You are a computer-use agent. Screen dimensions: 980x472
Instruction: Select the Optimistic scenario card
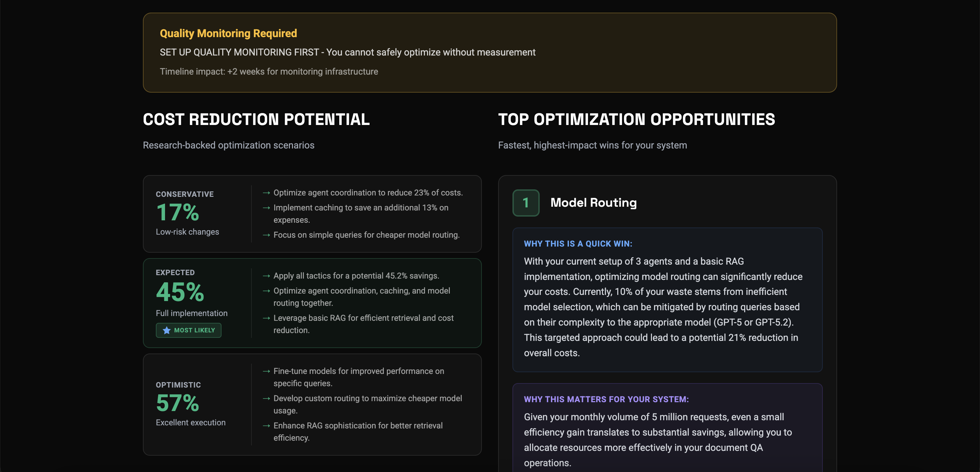[x=312, y=404]
